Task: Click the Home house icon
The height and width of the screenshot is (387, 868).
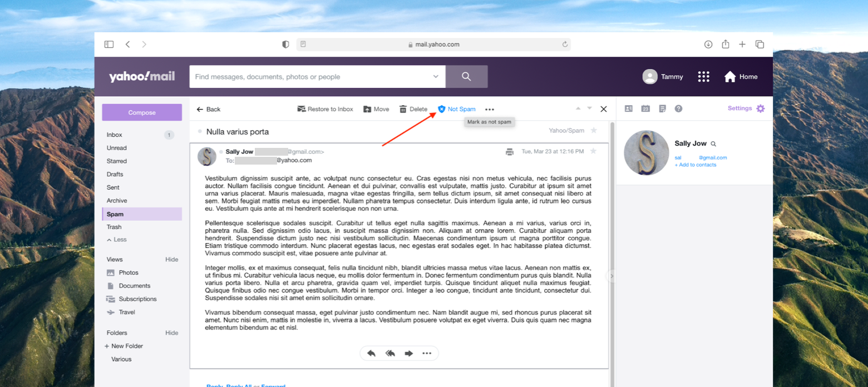Action: tap(730, 77)
